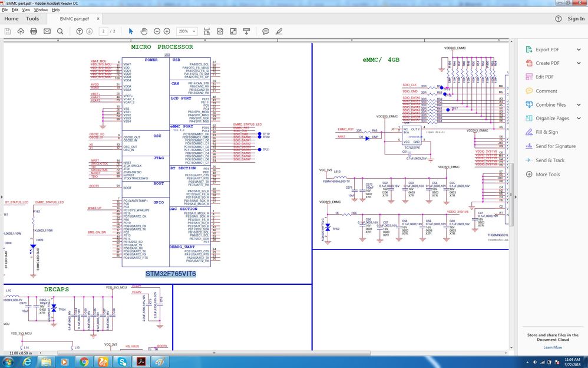The image size is (588, 368).
Task: Open the File menu
Action: tap(5, 10)
